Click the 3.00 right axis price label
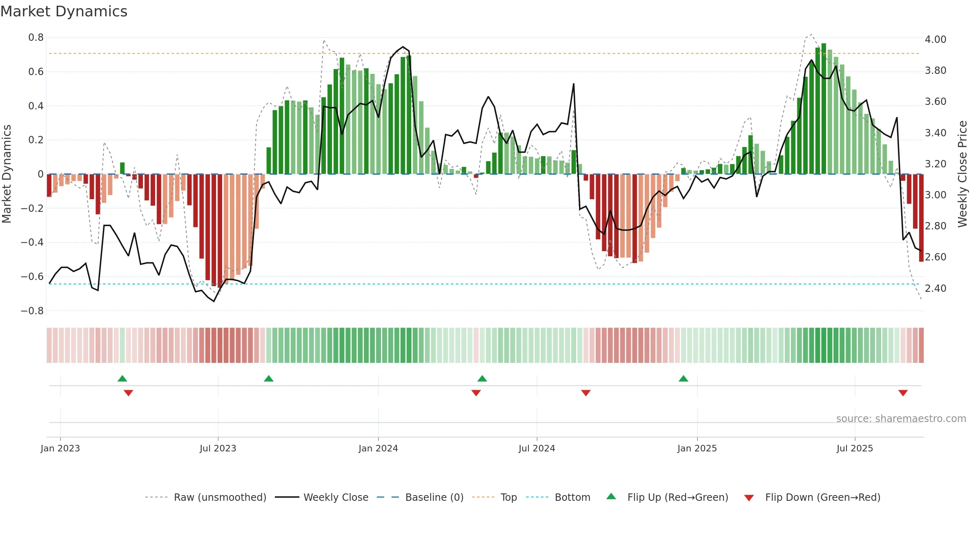The image size is (980, 551). pos(935,195)
